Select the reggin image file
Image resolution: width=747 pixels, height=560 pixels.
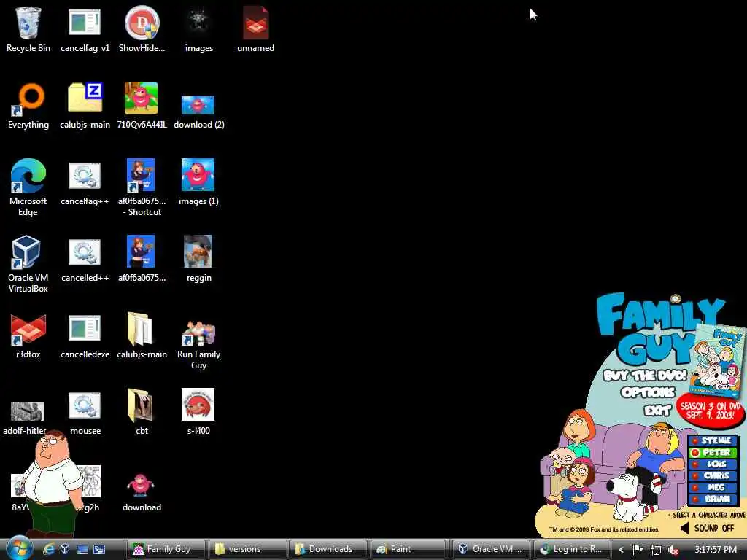[198, 259]
